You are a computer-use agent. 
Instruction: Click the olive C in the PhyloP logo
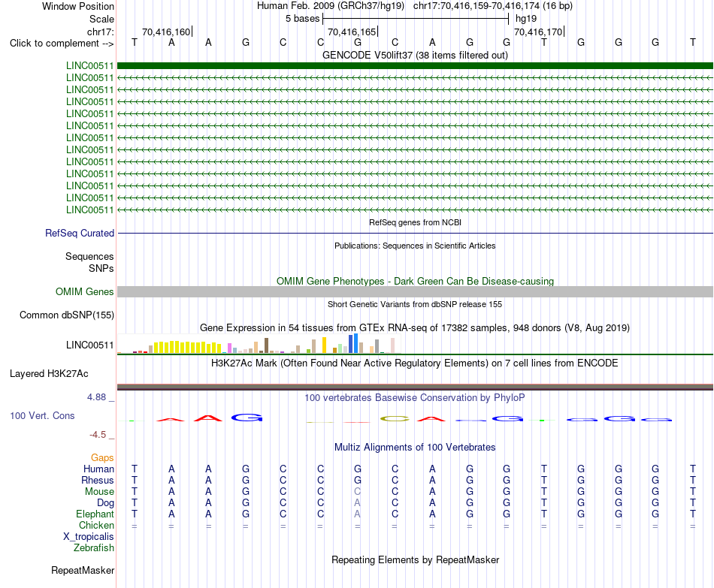(x=395, y=419)
